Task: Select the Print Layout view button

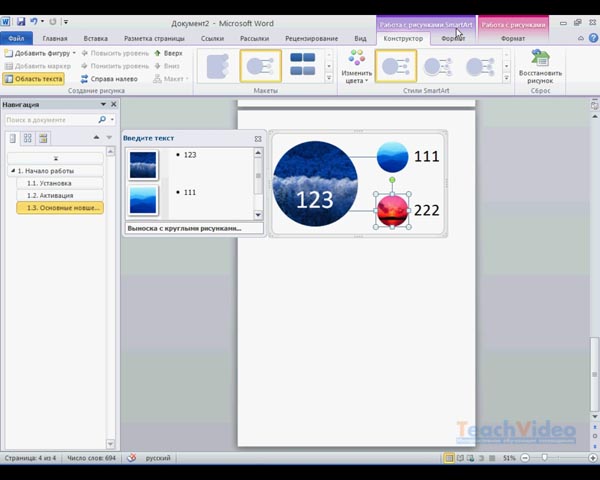Action: pyautogui.click(x=449, y=458)
